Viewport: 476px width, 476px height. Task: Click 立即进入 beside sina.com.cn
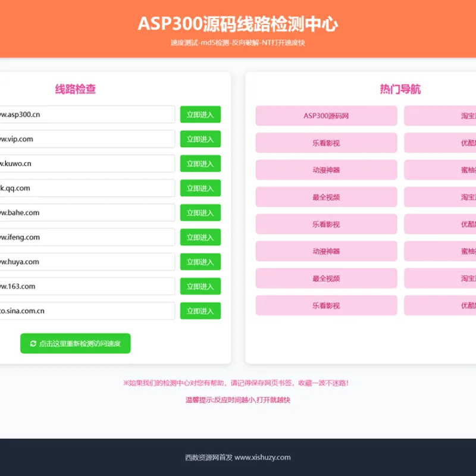pyautogui.click(x=201, y=311)
